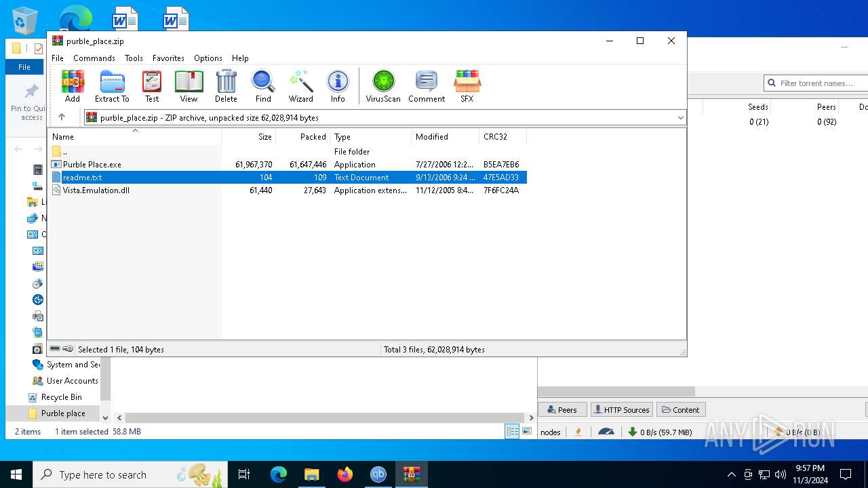868x488 pixels.
Task: Open File tab in File Explorer
Action: 24,67
